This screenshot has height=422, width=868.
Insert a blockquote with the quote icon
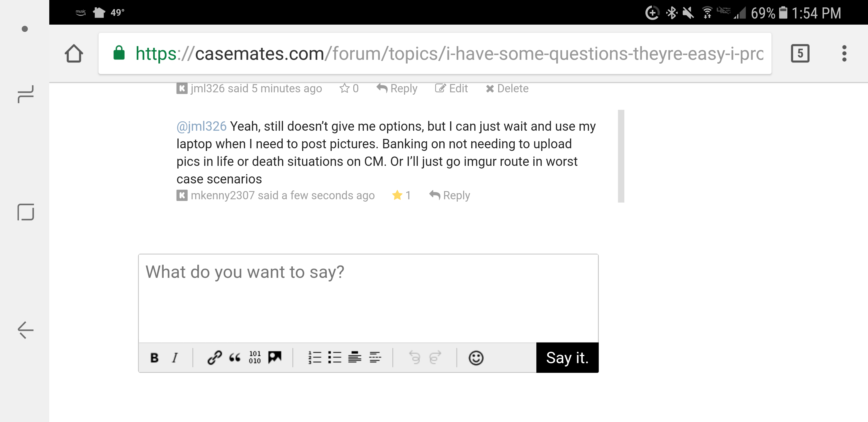click(x=235, y=358)
